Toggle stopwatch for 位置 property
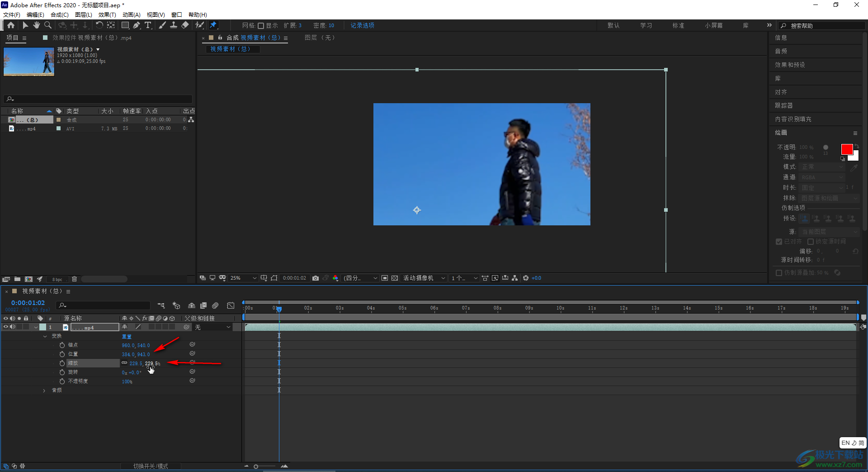The height and width of the screenshot is (472, 868). click(62, 354)
